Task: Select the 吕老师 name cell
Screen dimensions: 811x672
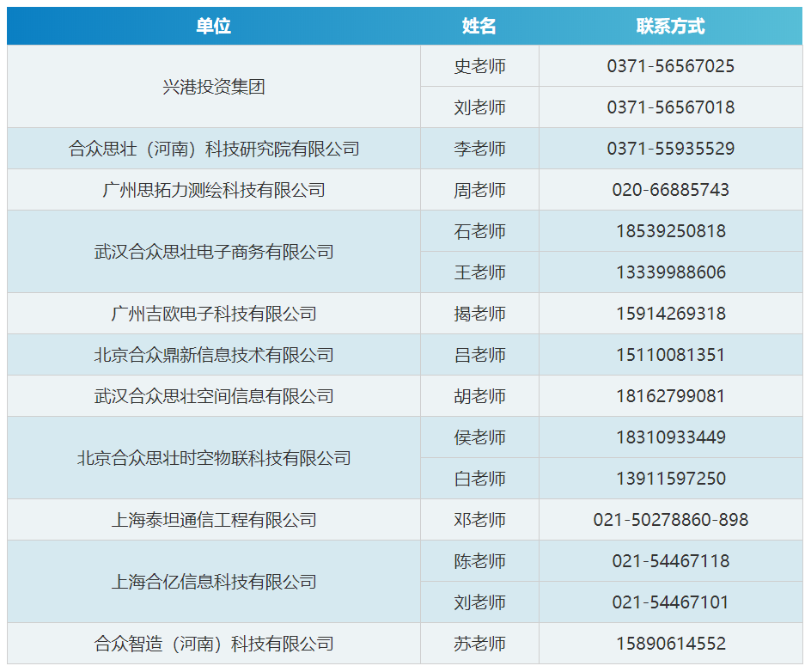Action: pyautogui.click(x=479, y=355)
